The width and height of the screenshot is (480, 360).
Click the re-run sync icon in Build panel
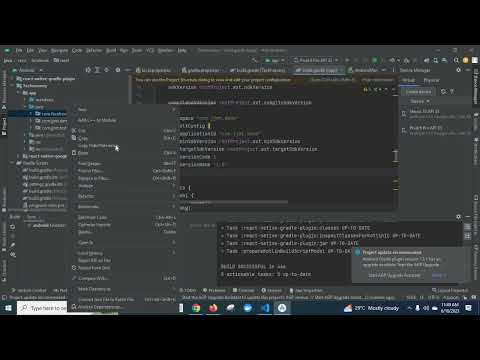(13, 227)
